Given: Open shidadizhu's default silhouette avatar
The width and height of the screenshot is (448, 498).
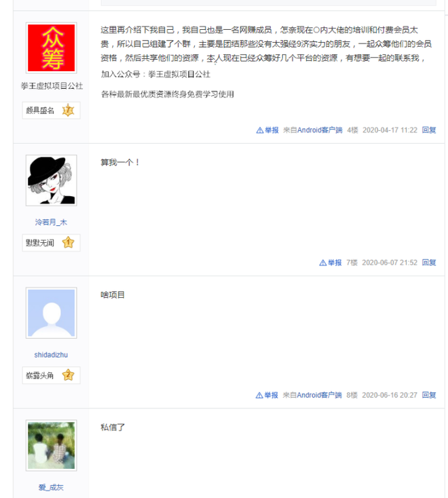Looking at the screenshot, I should click(x=51, y=313).
